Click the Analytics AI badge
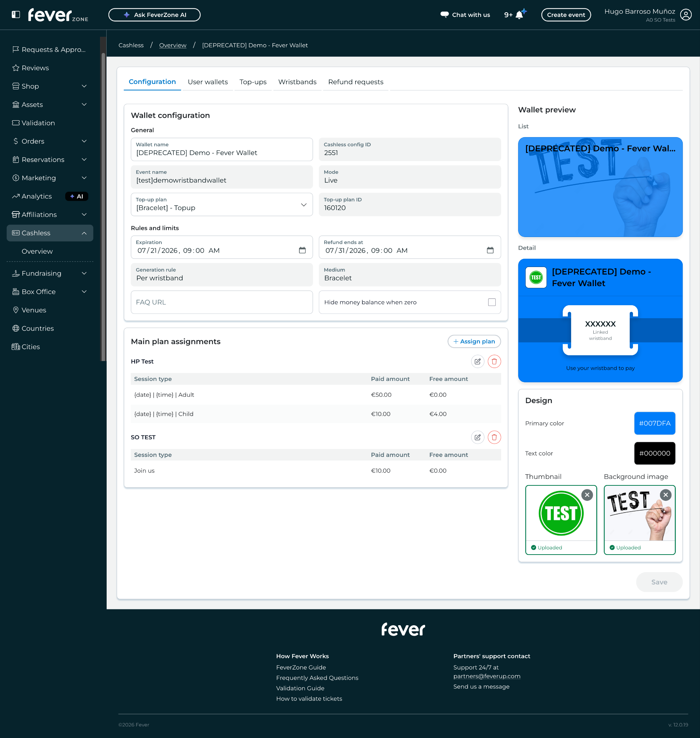 [x=76, y=196]
